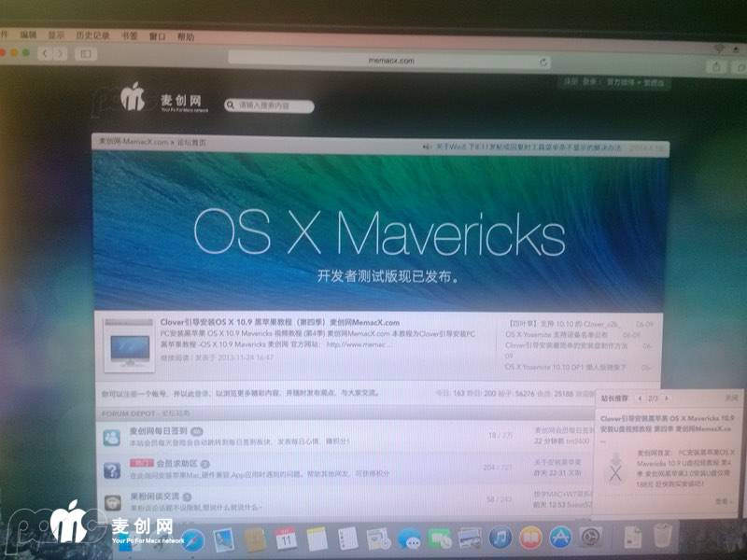The width and height of the screenshot is (747, 560).
Task: Click the 会员求助区 forum icon
Action: pos(111,469)
